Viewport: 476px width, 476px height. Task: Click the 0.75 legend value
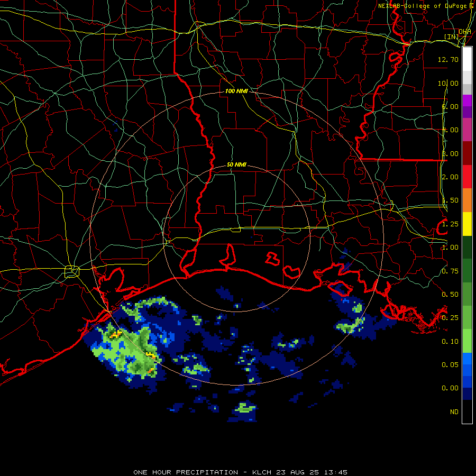(x=450, y=271)
